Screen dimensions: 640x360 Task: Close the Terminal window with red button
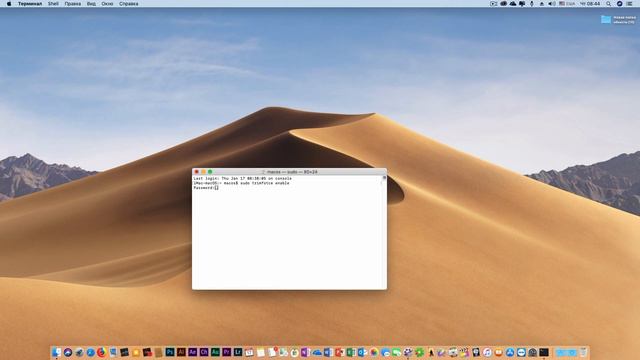click(196, 172)
